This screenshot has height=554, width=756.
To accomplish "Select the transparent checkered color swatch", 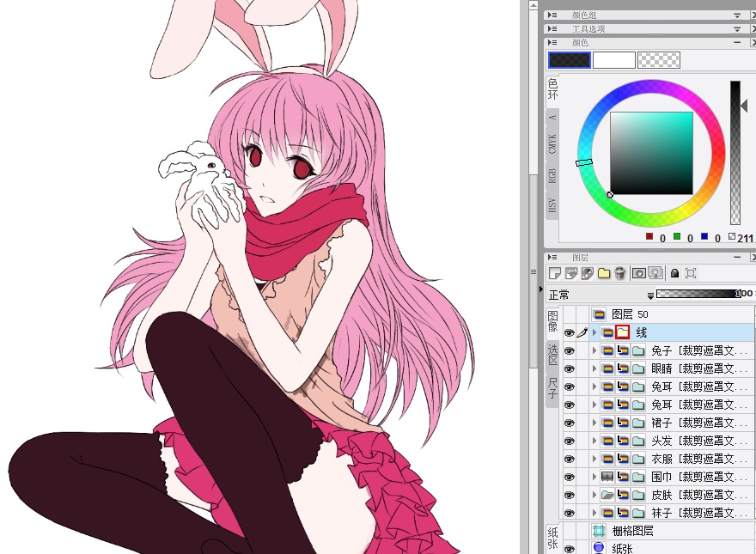I will [659, 60].
